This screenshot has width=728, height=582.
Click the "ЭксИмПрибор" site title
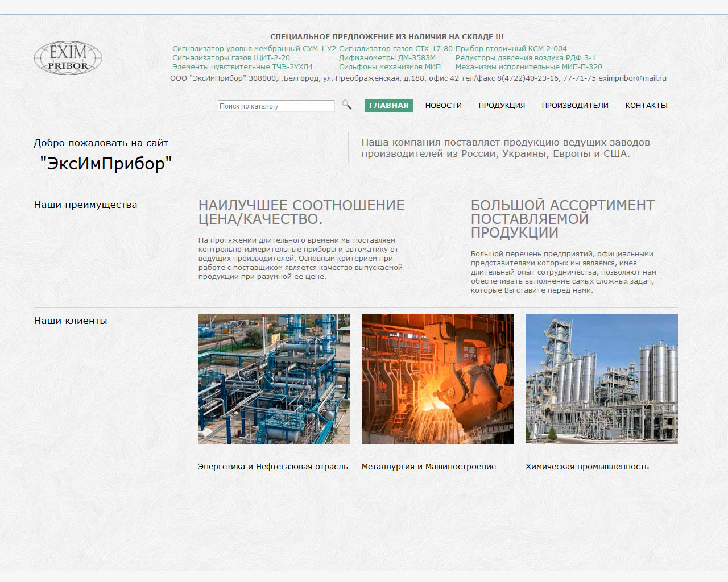click(106, 164)
